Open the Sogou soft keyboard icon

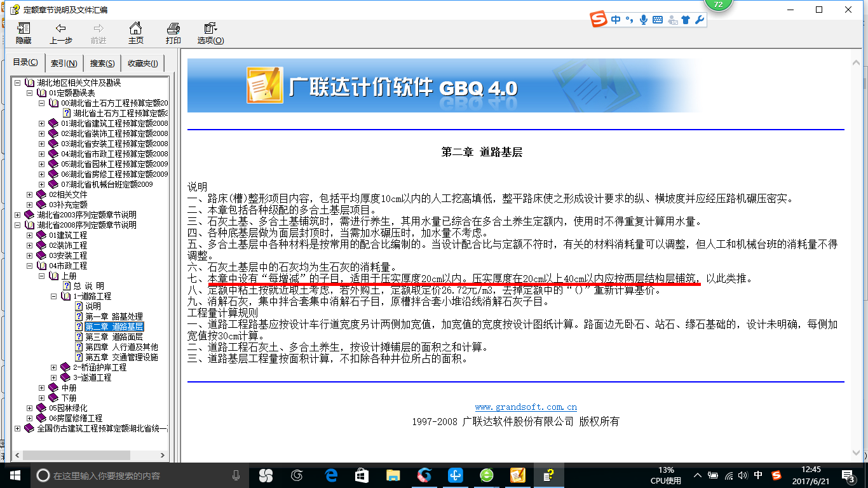pyautogui.click(x=658, y=20)
